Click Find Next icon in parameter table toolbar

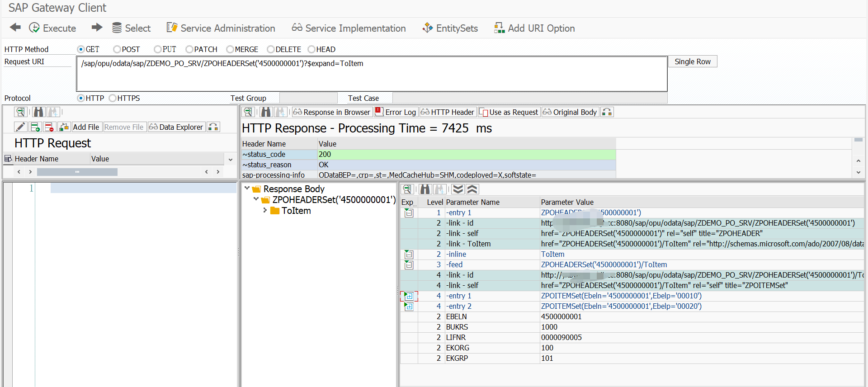440,189
